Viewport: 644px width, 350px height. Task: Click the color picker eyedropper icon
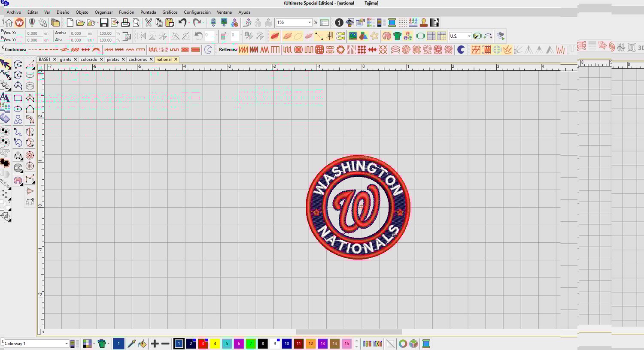tap(132, 344)
